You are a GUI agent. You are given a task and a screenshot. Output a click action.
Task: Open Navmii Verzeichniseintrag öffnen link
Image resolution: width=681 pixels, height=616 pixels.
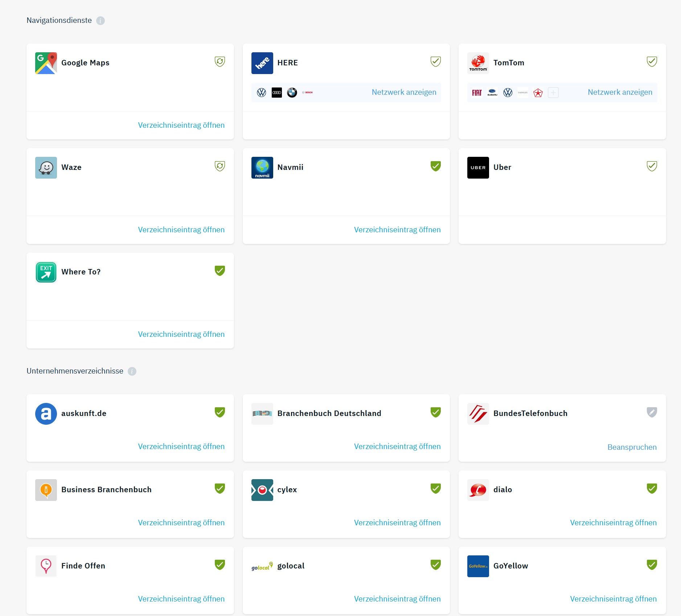tap(397, 230)
